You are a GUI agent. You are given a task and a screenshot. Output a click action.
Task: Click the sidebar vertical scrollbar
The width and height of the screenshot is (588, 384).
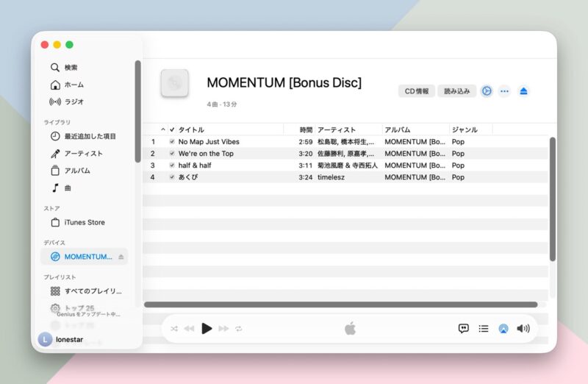tap(137, 112)
